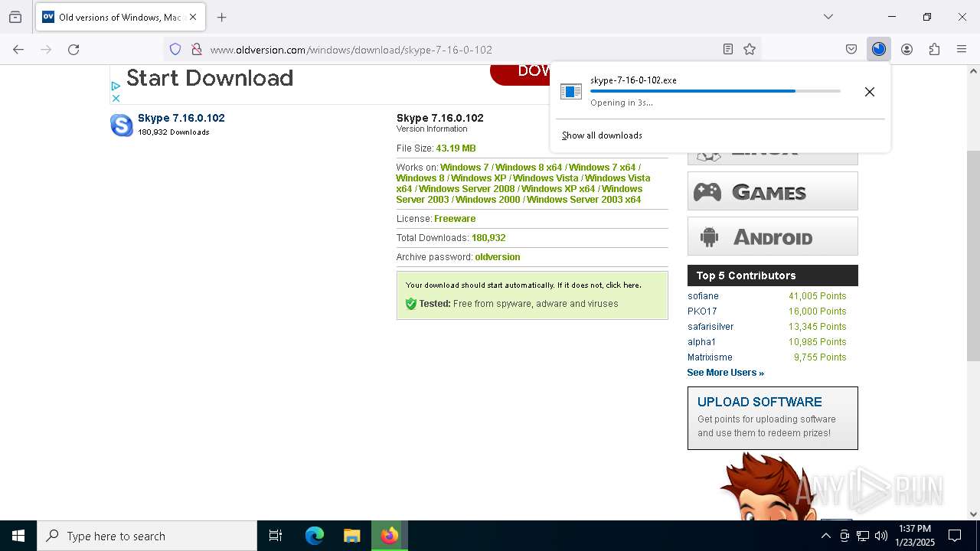980x551 pixels.
Task: Click the site security lock icon
Action: 197,49
